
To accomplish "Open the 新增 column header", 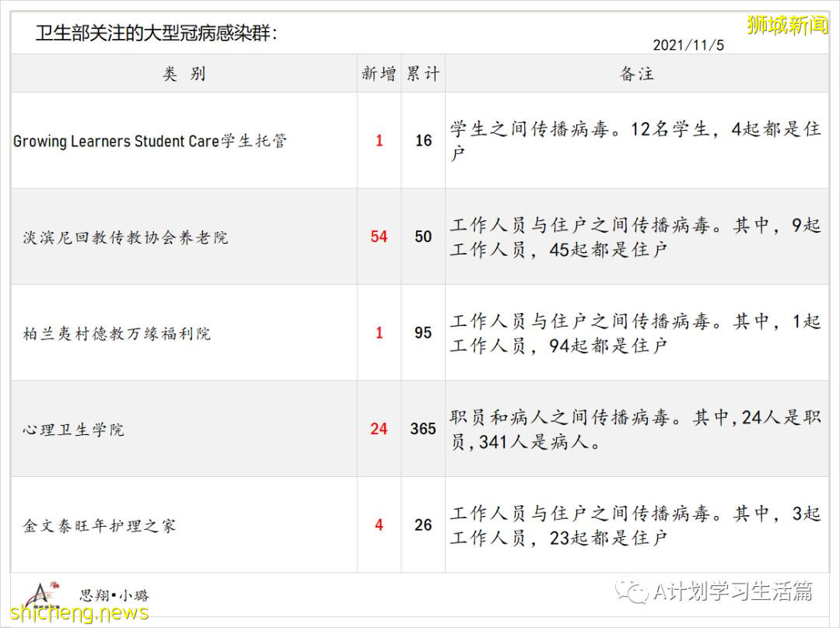I will [x=378, y=74].
